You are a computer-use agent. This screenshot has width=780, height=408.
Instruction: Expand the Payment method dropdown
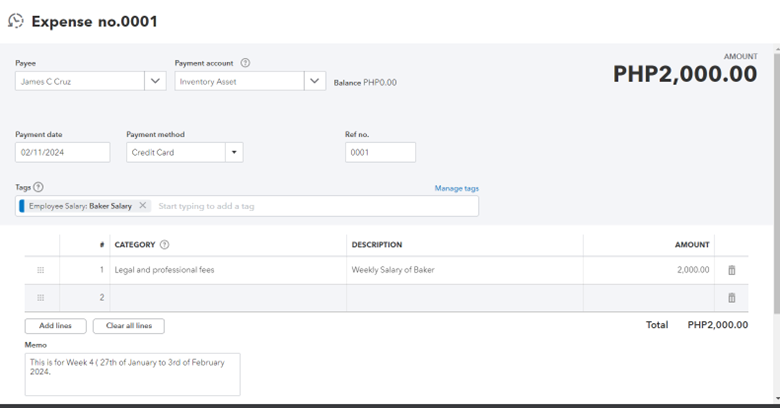pyautogui.click(x=233, y=153)
